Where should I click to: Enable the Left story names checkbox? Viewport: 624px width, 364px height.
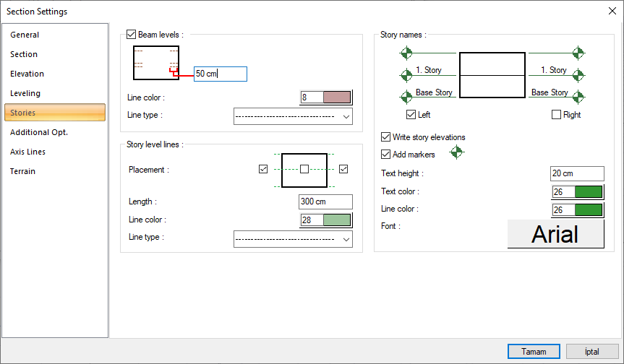click(411, 115)
